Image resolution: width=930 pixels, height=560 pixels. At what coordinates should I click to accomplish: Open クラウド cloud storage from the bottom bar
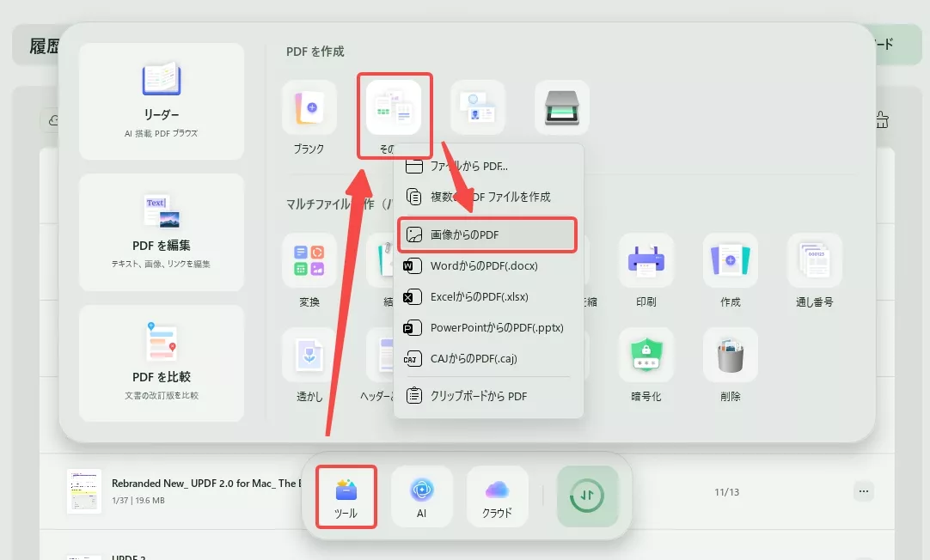(497, 496)
